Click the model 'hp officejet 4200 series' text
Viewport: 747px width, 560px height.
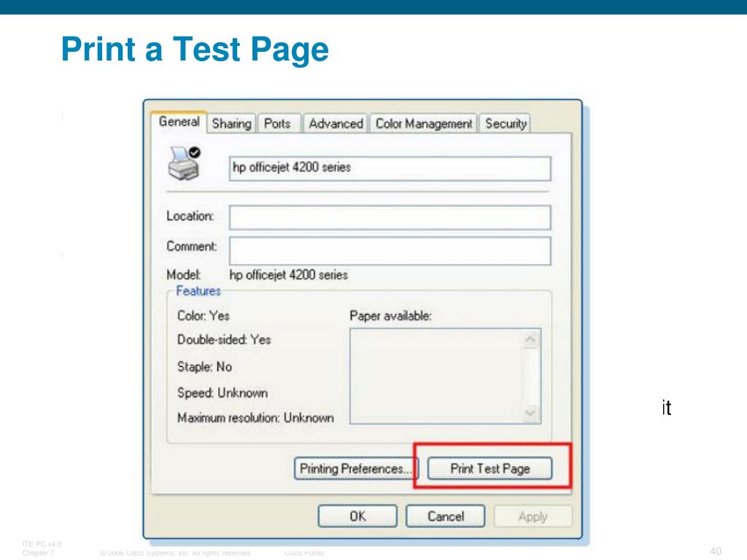tap(289, 275)
